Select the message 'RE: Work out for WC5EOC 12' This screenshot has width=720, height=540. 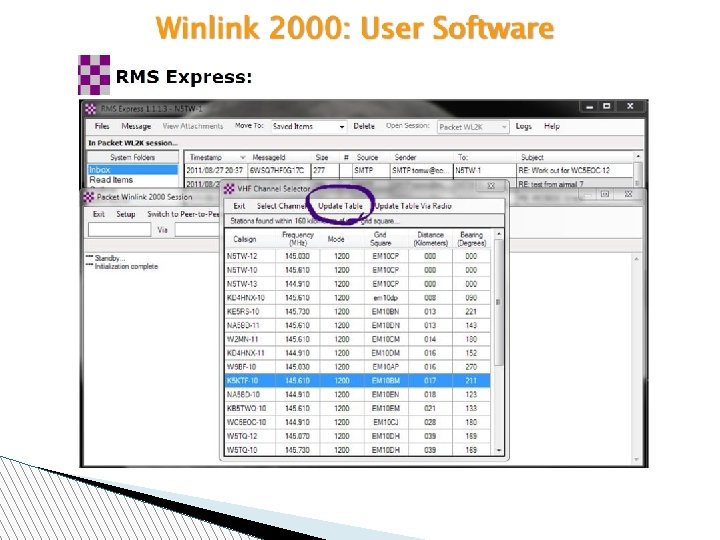409,170
